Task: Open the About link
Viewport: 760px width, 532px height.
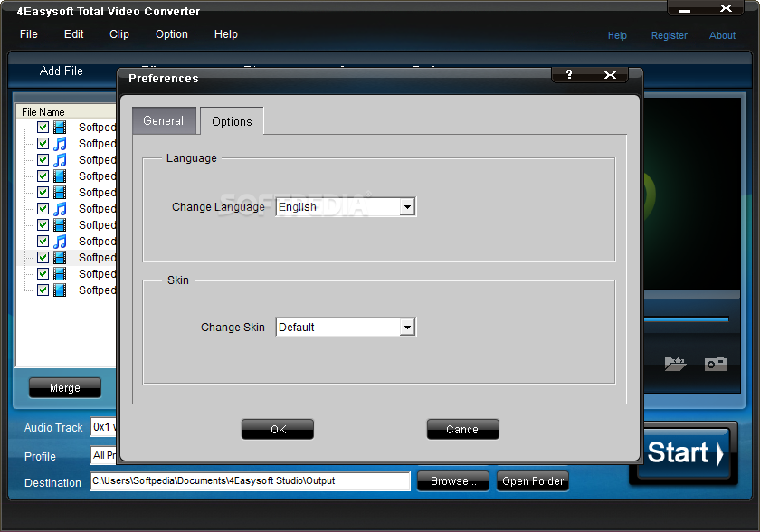Action: [x=722, y=35]
